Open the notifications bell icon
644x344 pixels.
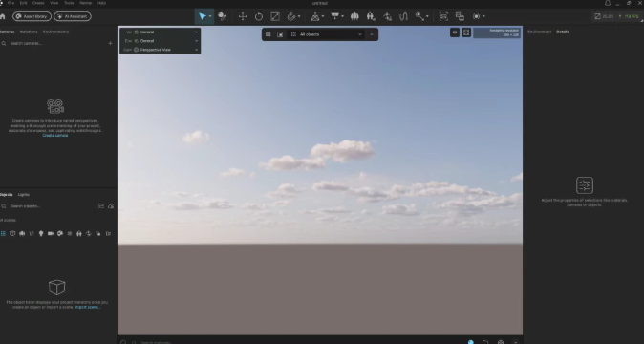[x=608, y=3]
